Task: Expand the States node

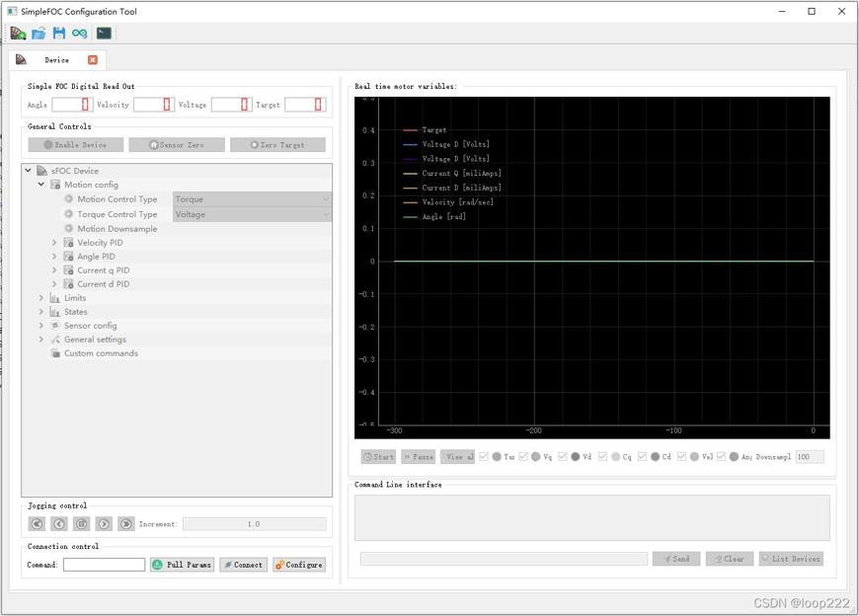Action: (x=41, y=312)
